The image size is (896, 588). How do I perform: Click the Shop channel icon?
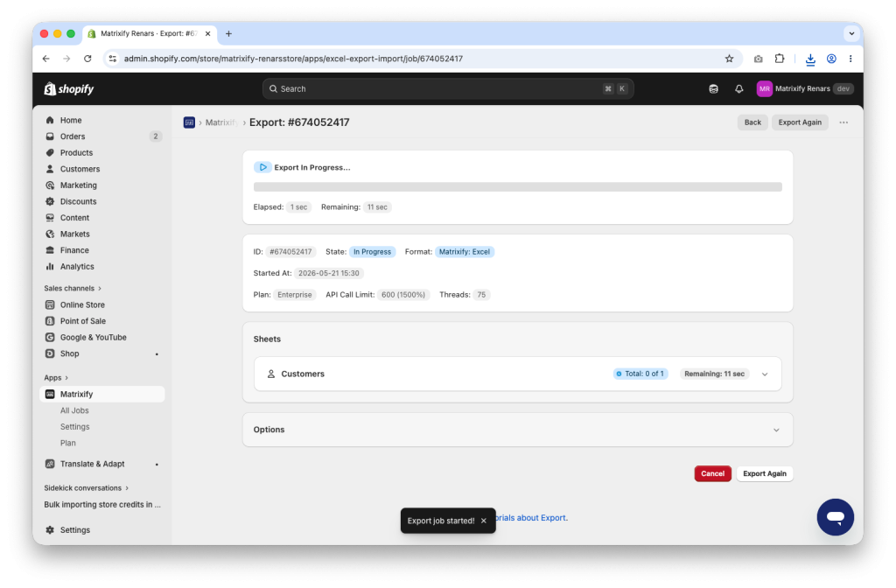pos(50,353)
